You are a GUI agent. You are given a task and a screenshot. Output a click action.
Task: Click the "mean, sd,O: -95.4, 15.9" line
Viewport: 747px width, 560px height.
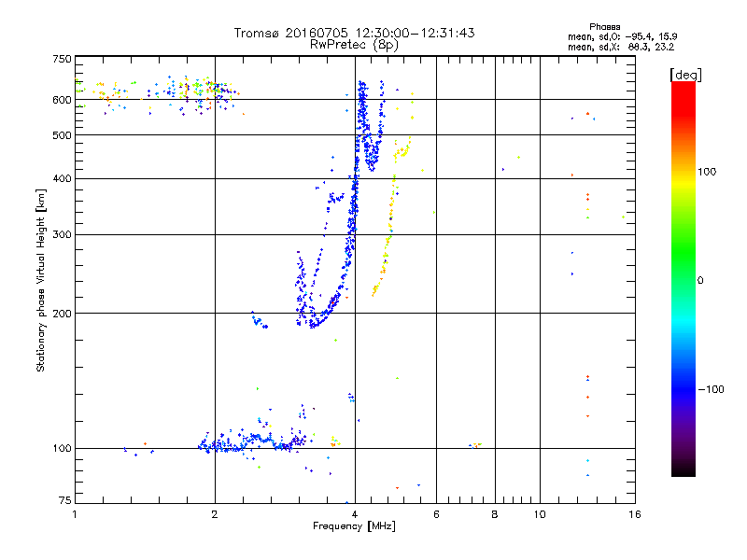pyautogui.click(x=622, y=36)
